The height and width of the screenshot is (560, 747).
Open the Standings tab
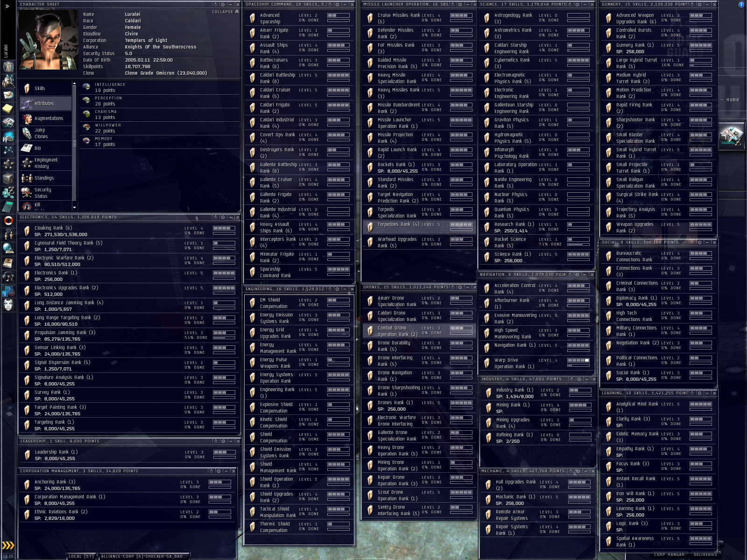[46, 178]
